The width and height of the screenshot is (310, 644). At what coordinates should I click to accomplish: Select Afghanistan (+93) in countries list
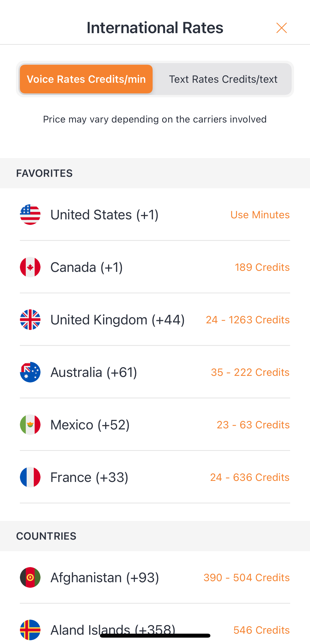coord(105,577)
